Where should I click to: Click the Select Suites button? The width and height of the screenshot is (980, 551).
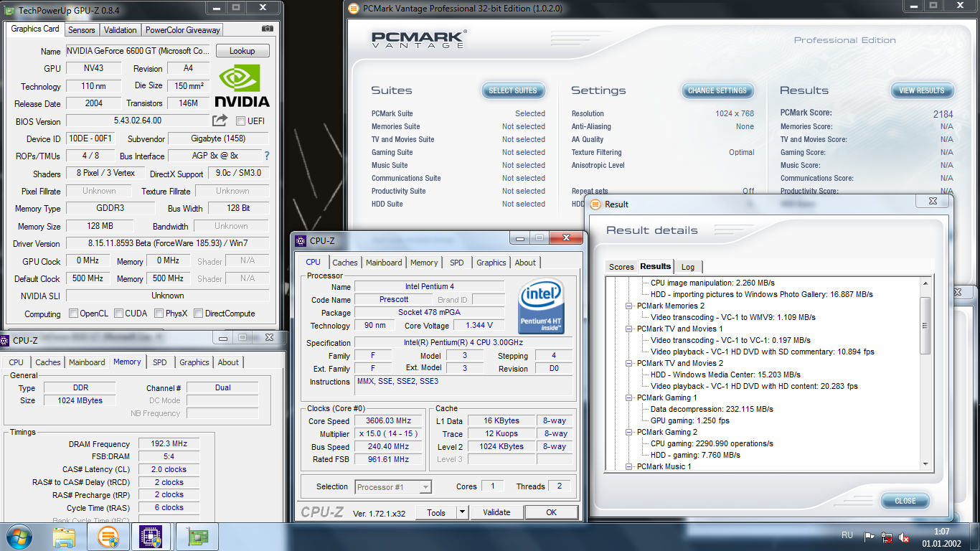click(513, 90)
